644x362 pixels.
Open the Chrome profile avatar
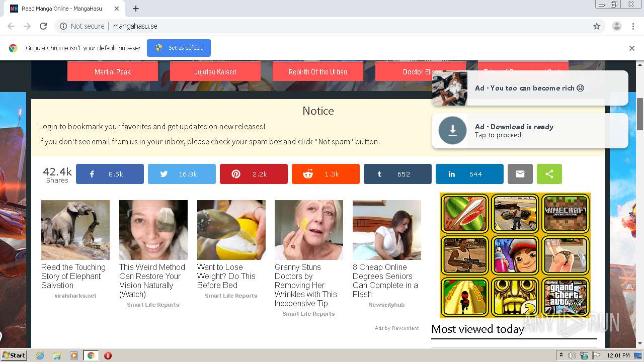click(x=616, y=26)
